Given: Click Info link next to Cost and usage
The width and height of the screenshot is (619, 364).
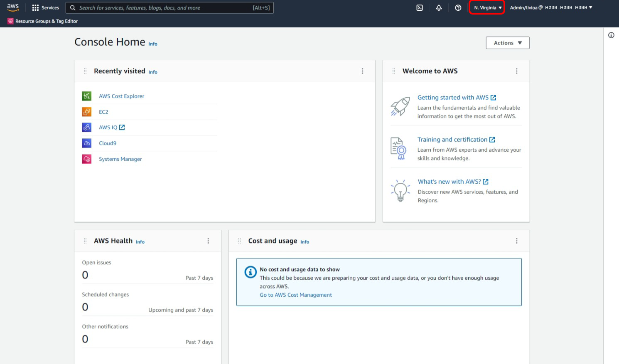Looking at the screenshot, I should pyautogui.click(x=305, y=242).
